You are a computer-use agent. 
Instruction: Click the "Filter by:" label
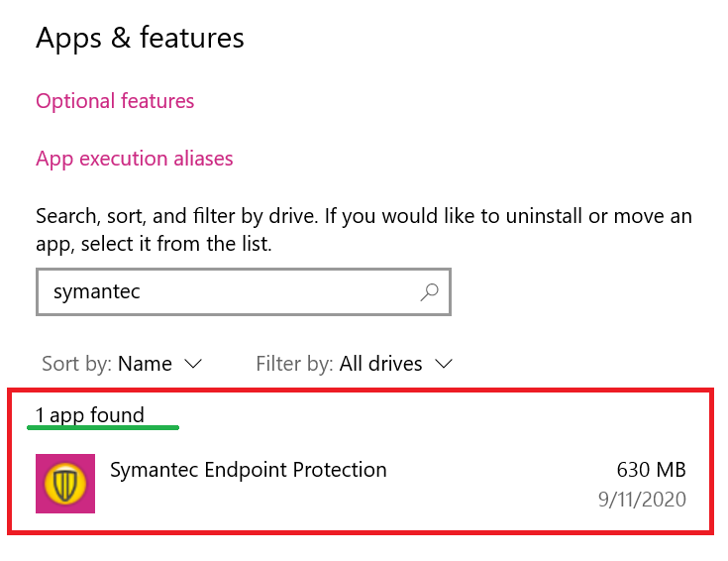coord(294,364)
